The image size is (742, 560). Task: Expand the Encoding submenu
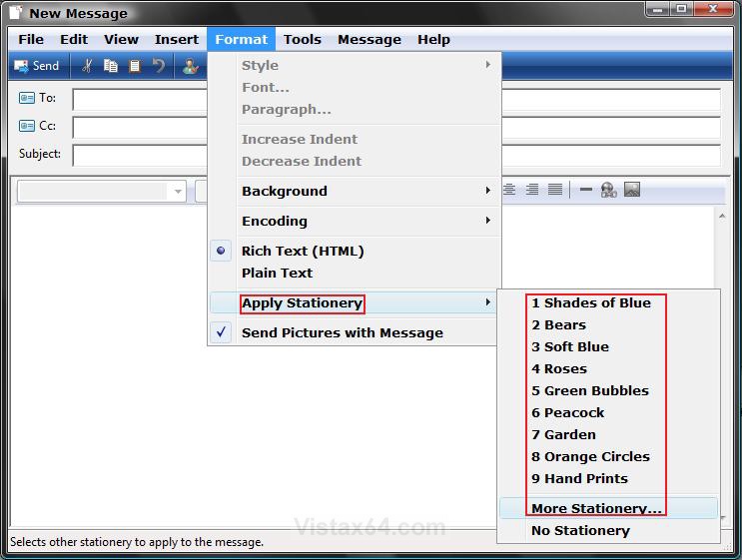(355, 221)
